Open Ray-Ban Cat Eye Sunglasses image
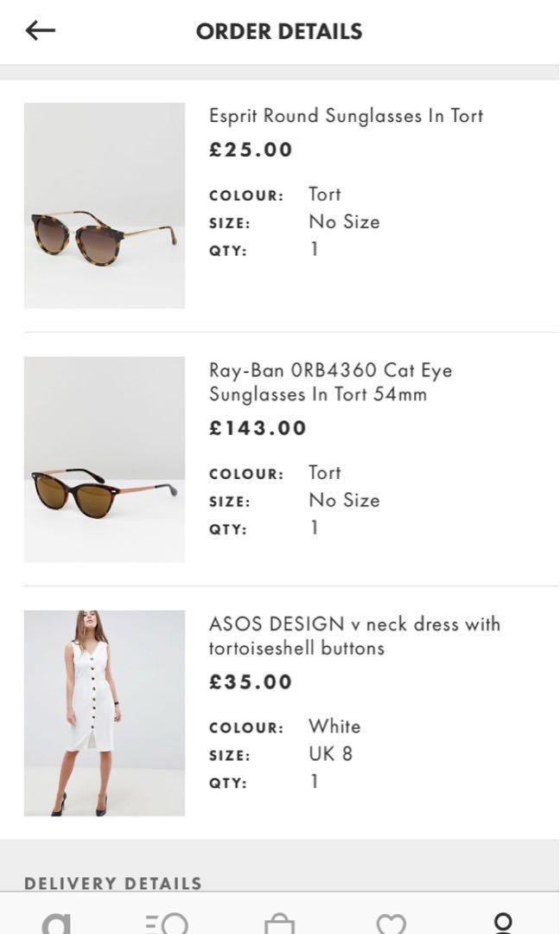Viewport: 560px width, 934px height. pyautogui.click(x=105, y=459)
